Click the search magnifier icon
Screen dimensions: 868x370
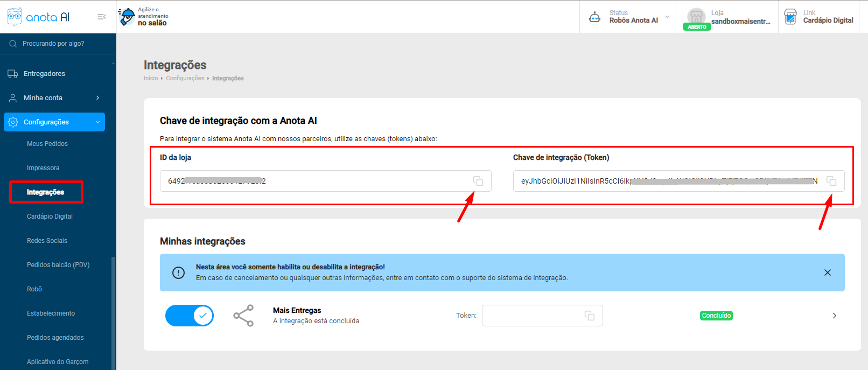coord(13,44)
